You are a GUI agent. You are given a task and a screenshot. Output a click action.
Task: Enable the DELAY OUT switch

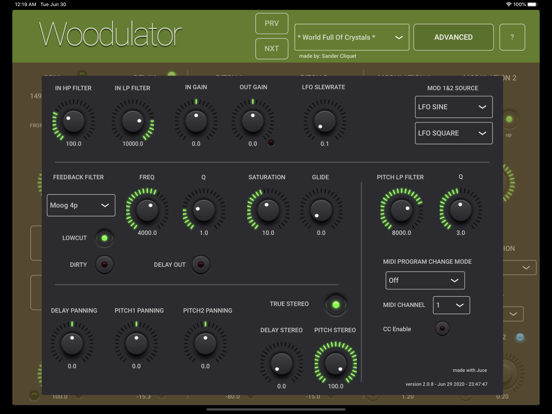201,264
